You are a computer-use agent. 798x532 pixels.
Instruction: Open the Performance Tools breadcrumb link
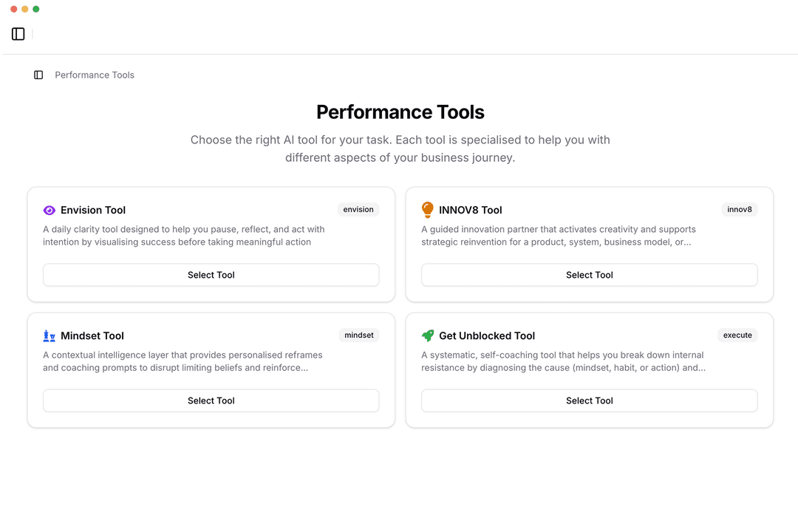[x=94, y=75]
